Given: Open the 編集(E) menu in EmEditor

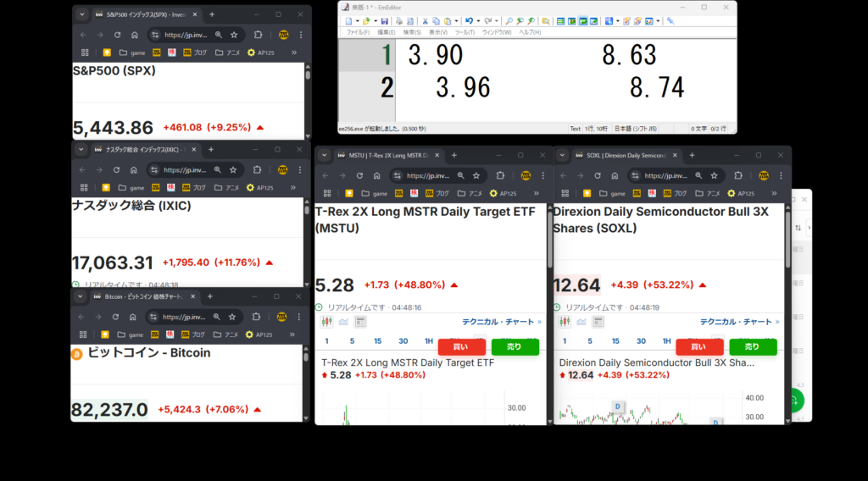Looking at the screenshot, I should [387, 33].
